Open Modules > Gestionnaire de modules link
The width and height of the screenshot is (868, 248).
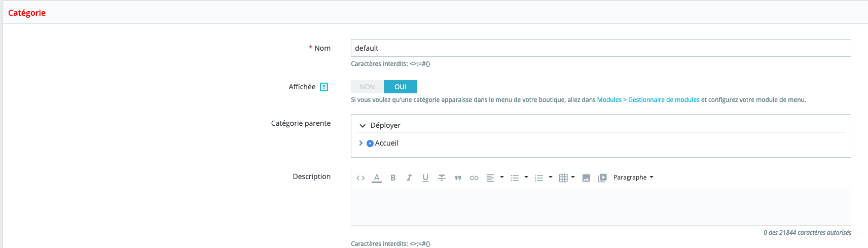pyautogui.click(x=648, y=100)
